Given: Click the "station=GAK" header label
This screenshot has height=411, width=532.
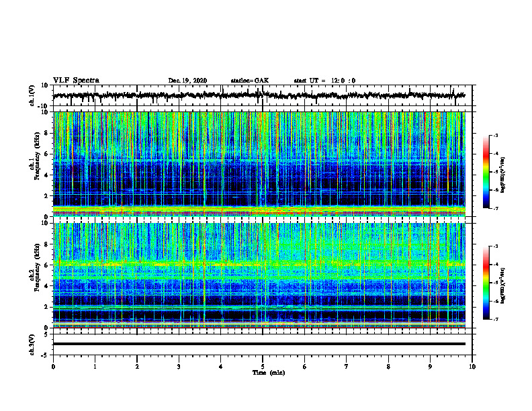Looking at the screenshot, I should 250,81.
